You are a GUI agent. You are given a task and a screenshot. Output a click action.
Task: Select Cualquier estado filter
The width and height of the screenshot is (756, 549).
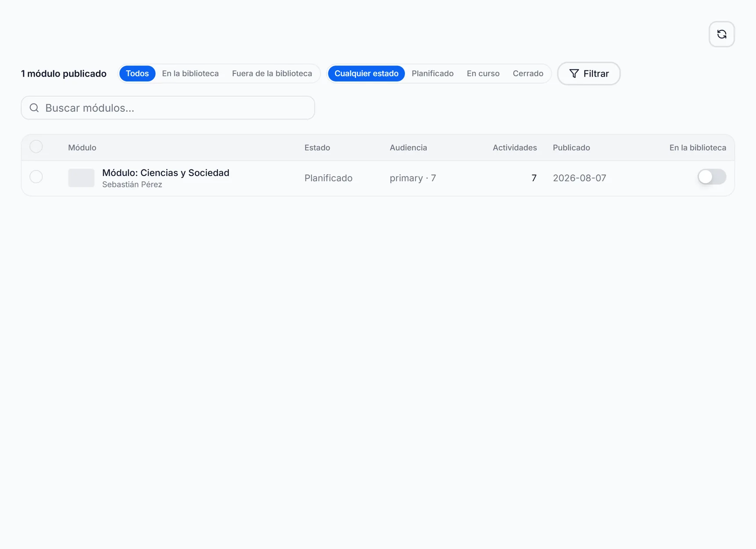pos(366,73)
